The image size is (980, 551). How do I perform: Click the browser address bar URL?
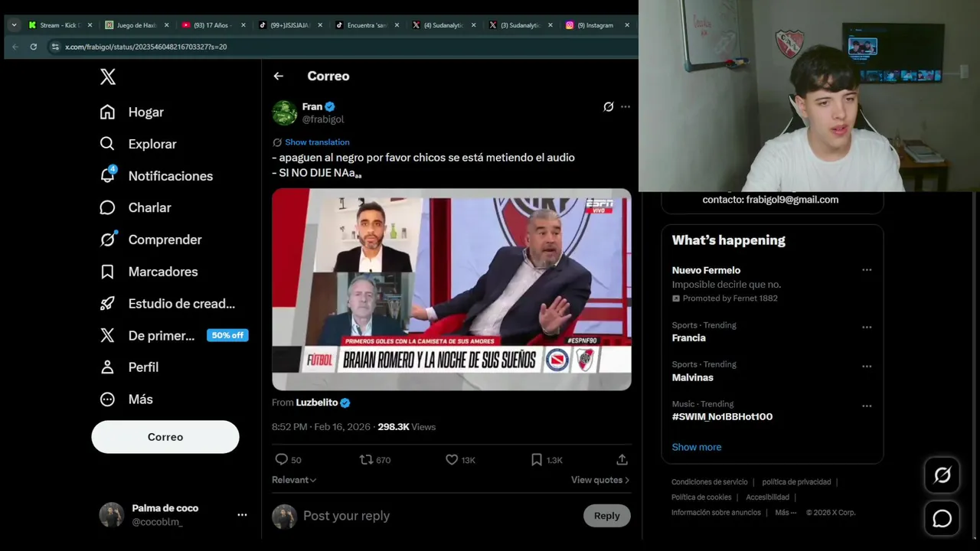pos(145,47)
